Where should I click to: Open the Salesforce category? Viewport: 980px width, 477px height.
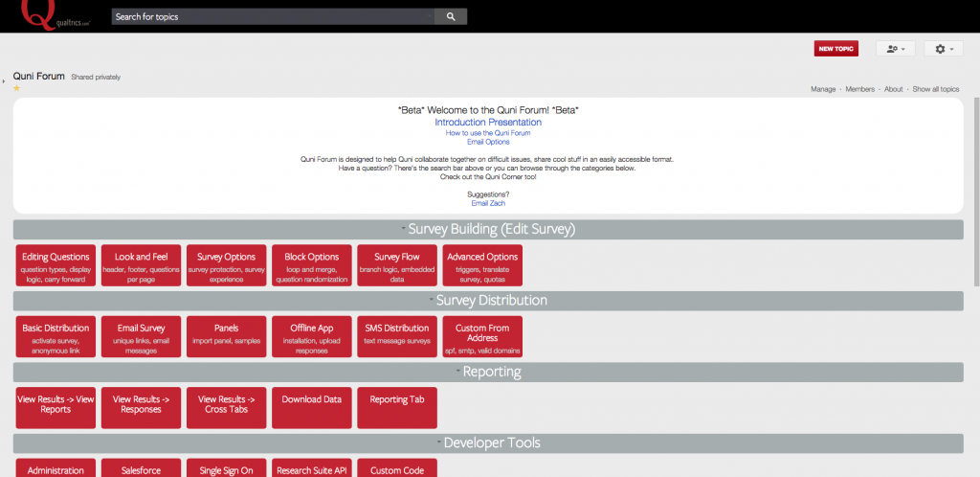[142, 467]
